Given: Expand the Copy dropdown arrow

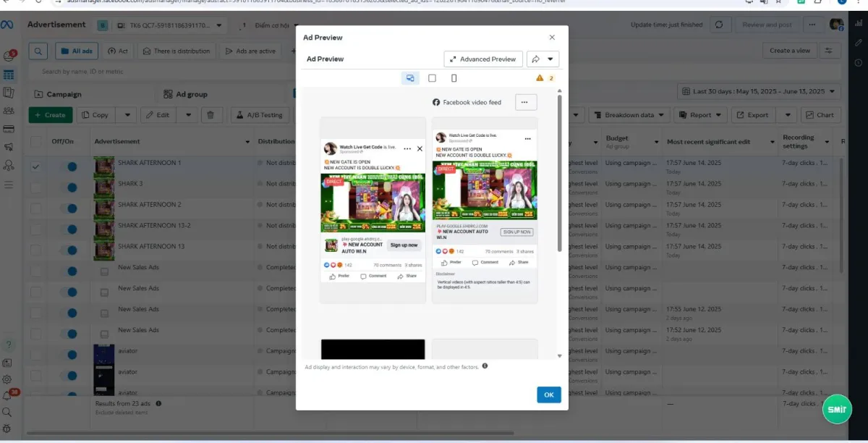Looking at the screenshot, I should click(x=126, y=114).
